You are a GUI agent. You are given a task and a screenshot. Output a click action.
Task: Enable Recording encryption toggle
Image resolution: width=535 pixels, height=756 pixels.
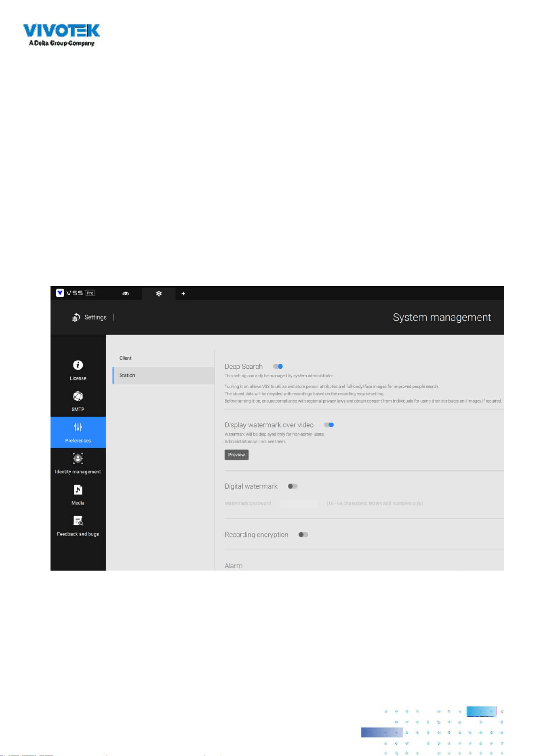(303, 535)
